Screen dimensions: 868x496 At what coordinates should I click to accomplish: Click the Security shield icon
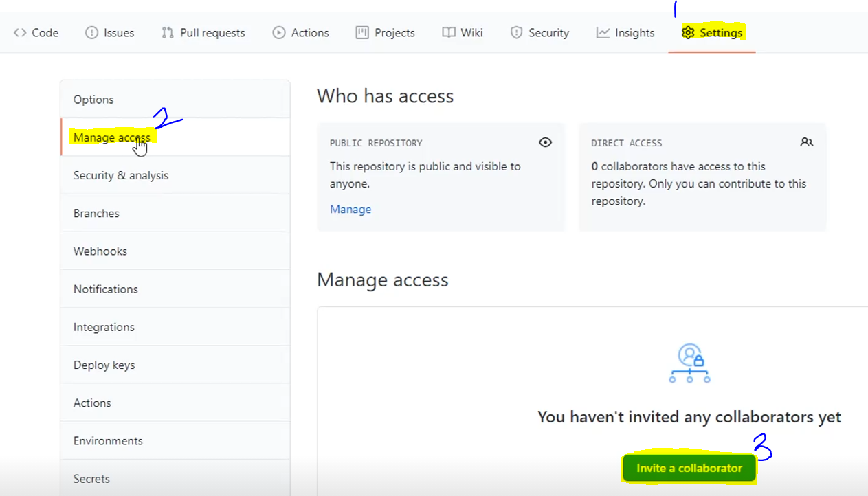click(x=516, y=32)
